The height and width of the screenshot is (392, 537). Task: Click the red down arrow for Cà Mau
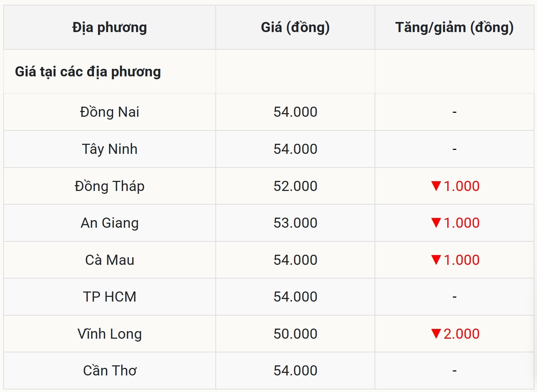coord(436,260)
